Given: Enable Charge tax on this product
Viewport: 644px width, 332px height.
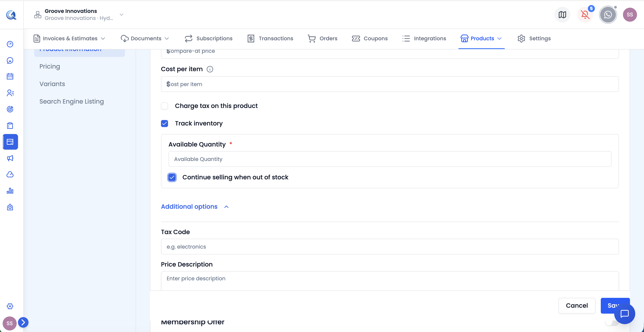Looking at the screenshot, I should pos(165,106).
